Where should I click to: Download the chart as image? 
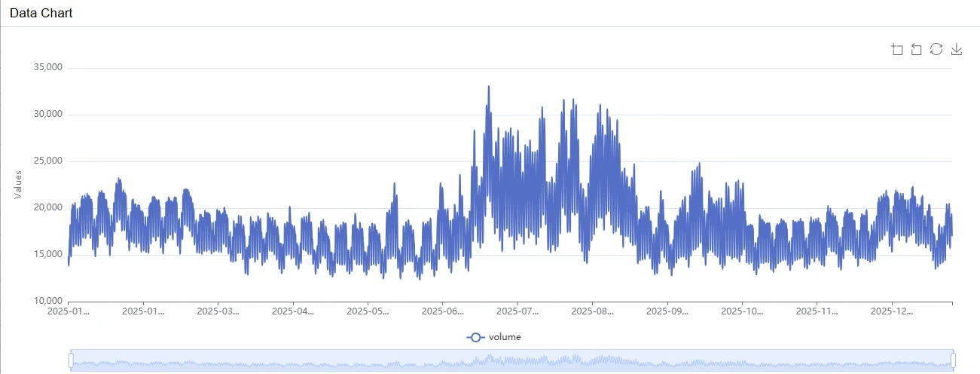pyautogui.click(x=957, y=49)
